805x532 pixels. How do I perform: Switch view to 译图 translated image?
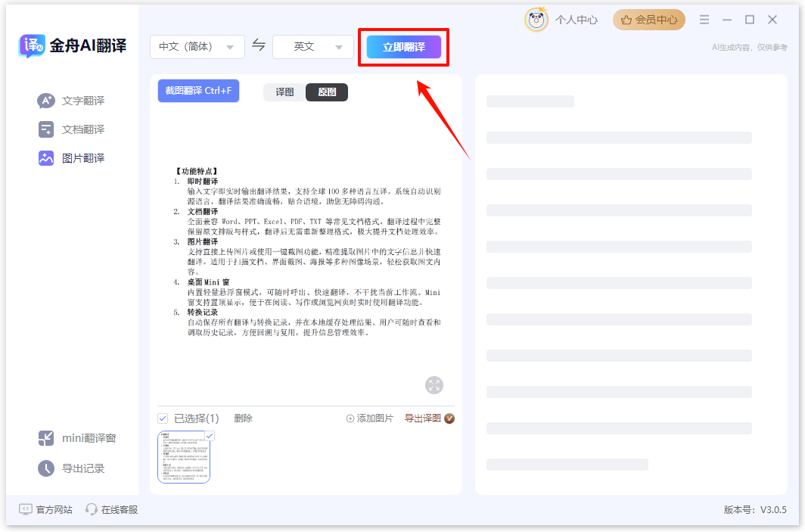(284, 92)
